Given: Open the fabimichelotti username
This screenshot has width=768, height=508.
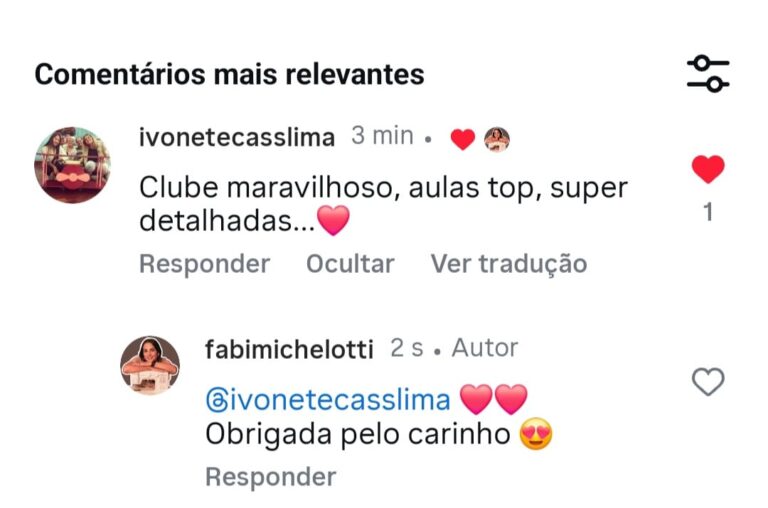Looking at the screenshot, I should pyautogui.click(x=289, y=349).
